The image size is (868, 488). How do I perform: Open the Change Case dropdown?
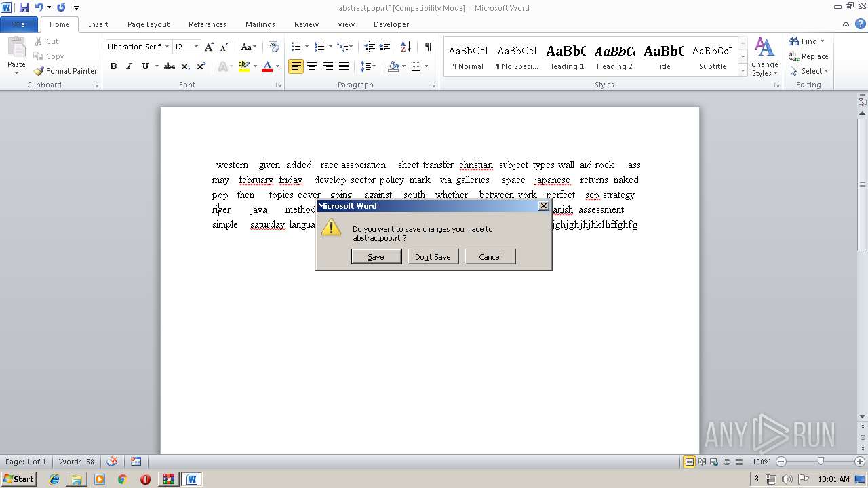248,47
